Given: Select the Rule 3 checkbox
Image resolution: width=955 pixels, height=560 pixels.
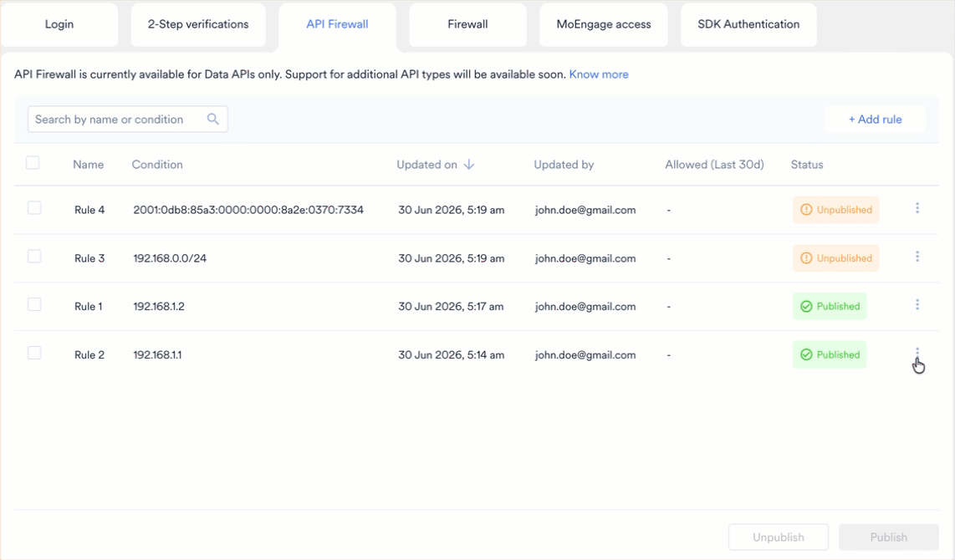Looking at the screenshot, I should point(34,257).
